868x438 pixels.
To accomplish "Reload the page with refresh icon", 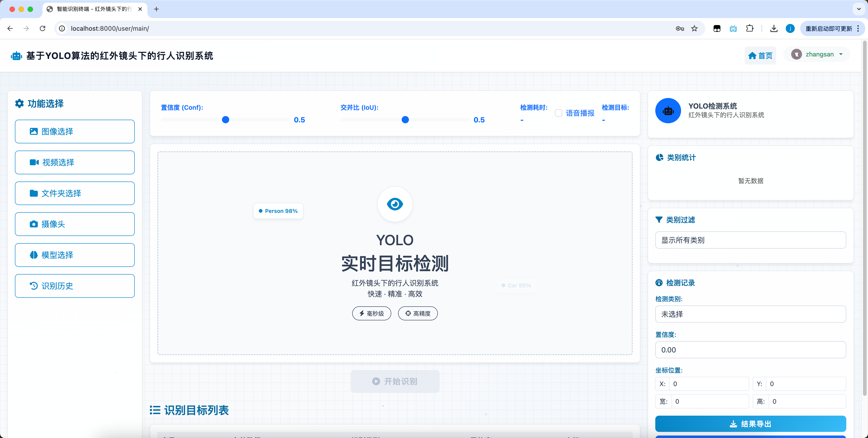I will click(42, 29).
